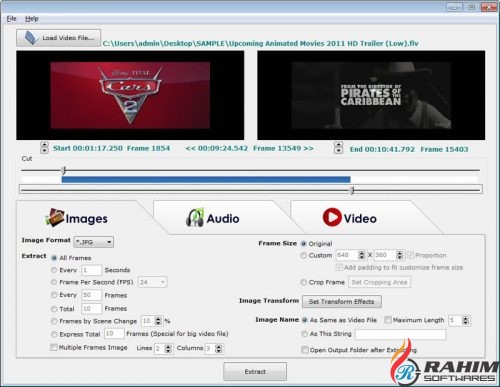Click the End 00:10:41.792 text
This screenshot has height=387, width=500.
point(382,149)
